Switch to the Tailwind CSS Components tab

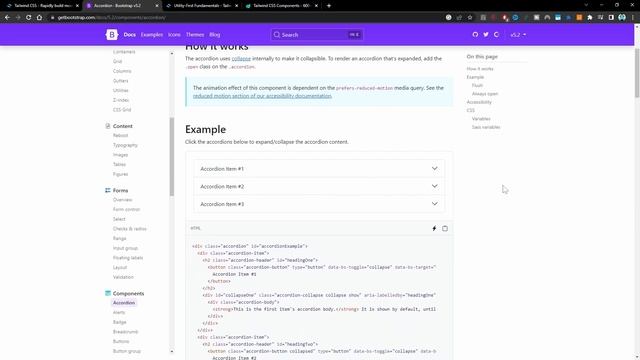pos(282,6)
